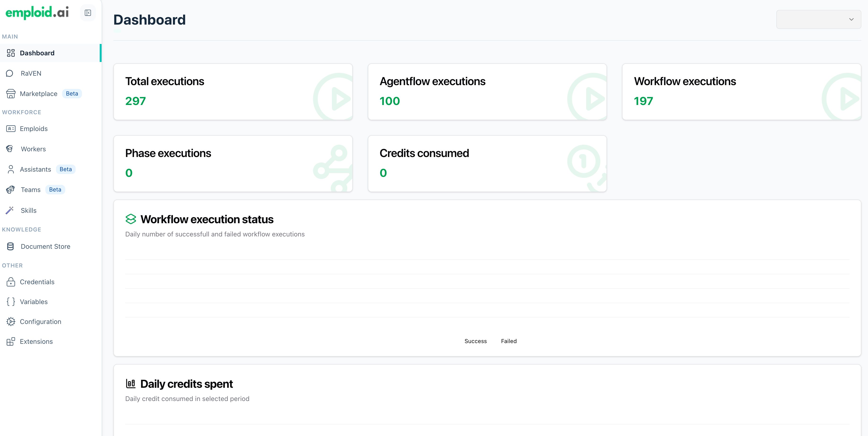Click the Document Store database icon

pyautogui.click(x=10, y=247)
